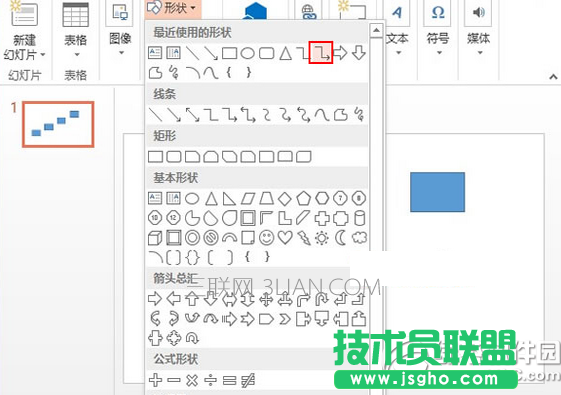
Task: Pick the freeform shape in recently used shapes
Action: pyautogui.click(x=155, y=73)
